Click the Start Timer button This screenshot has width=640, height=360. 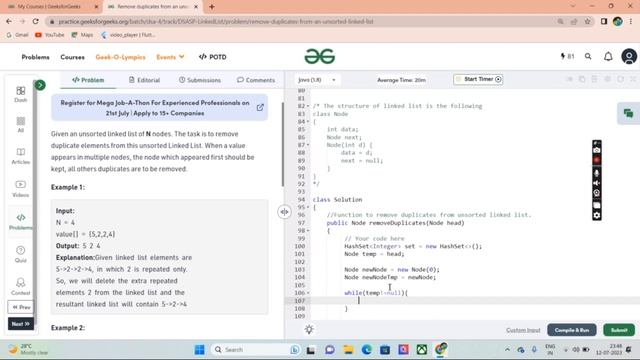coord(478,79)
